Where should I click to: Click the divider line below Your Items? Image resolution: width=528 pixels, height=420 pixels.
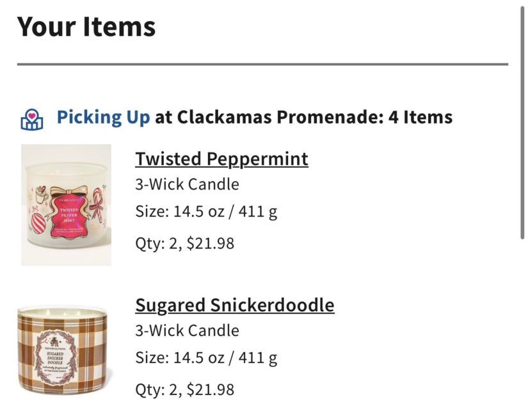pos(262,64)
